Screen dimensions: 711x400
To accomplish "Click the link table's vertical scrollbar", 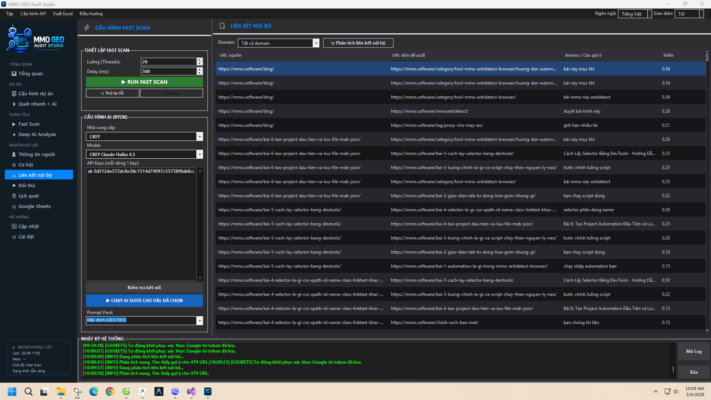I will (x=707, y=191).
